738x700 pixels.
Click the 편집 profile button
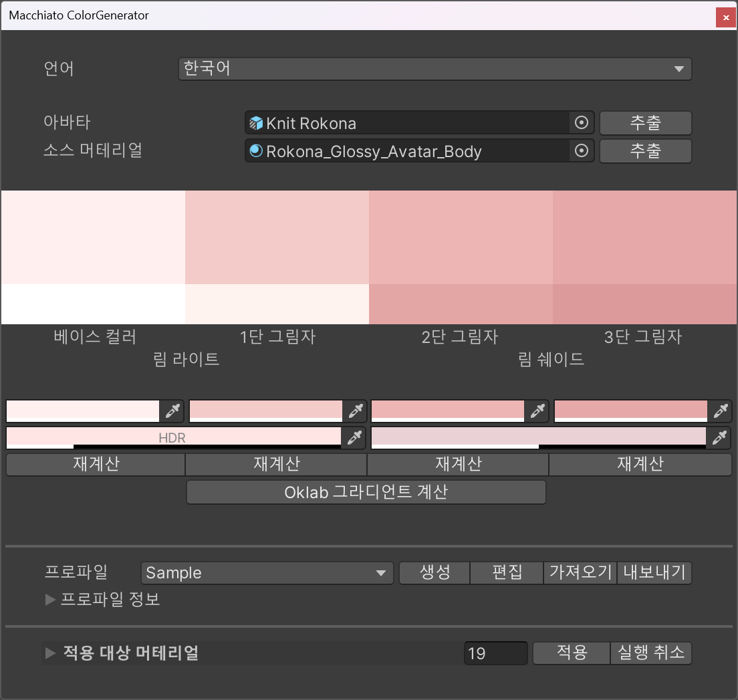pos(507,573)
